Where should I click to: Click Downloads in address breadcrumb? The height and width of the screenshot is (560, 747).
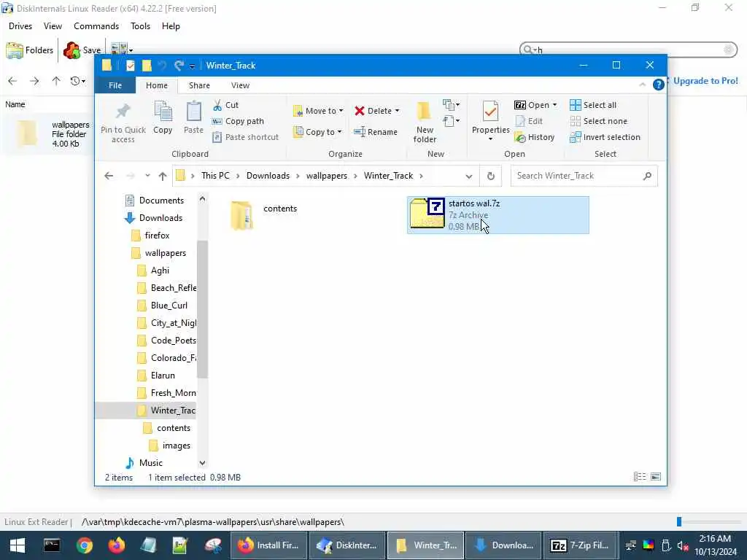(x=268, y=176)
